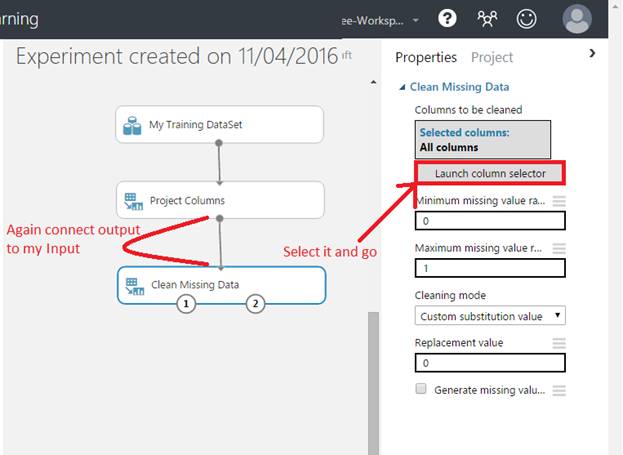Focus the Maximum missing value ratio field

[490, 268]
